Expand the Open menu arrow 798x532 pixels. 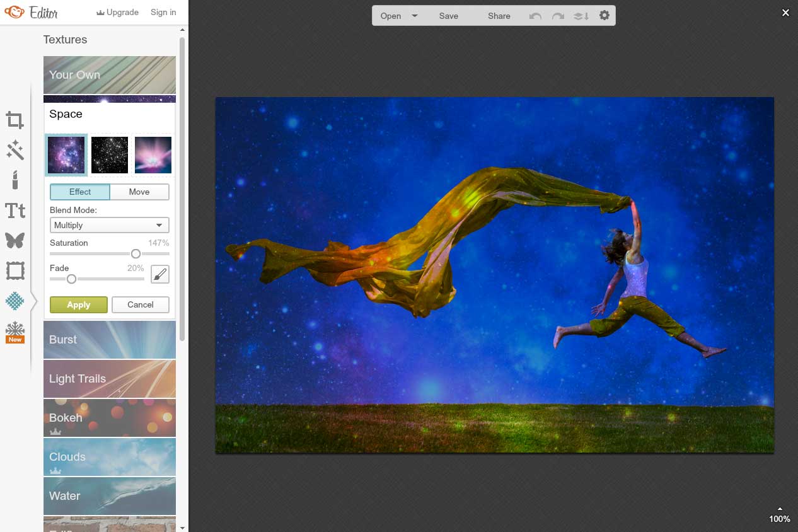(415, 16)
